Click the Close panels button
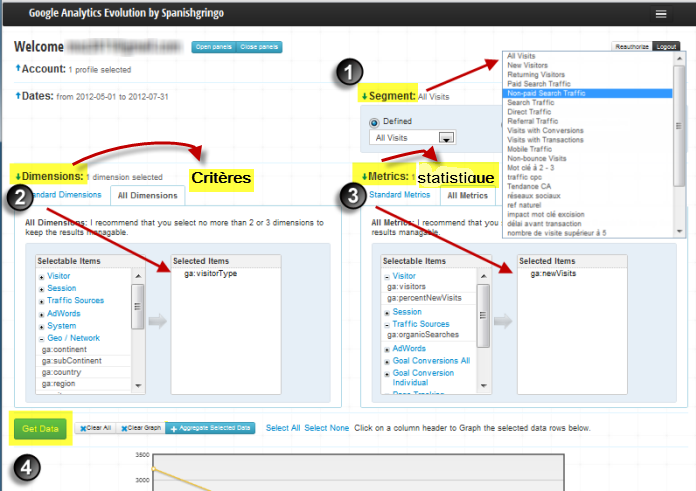The image size is (696, 491). coord(259,47)
